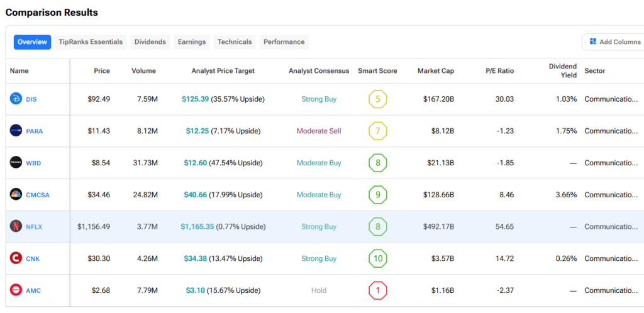The image size is (644, 313).
Task: Click the NFLX P/E ratio 54.65
Action: 505,226
